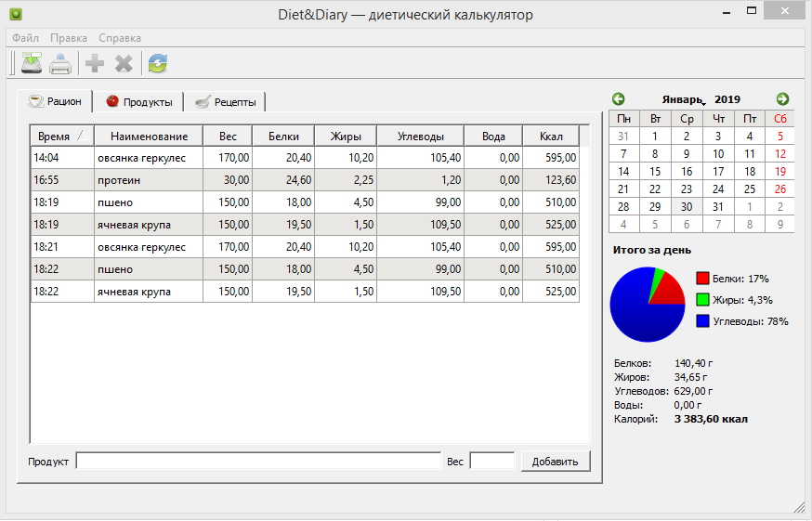Click the 2019 year selector in calendar
The image size is (812, 521).
(x=727, y=98)
